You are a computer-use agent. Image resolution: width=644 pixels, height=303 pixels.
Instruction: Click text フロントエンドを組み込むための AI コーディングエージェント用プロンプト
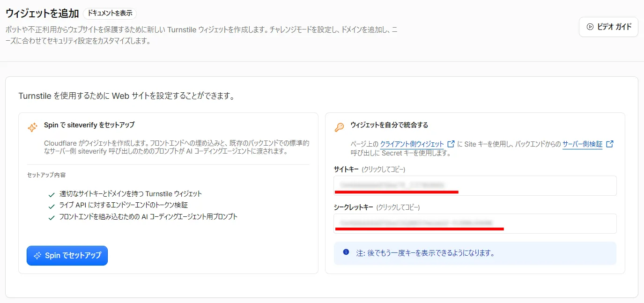[148, 217]
